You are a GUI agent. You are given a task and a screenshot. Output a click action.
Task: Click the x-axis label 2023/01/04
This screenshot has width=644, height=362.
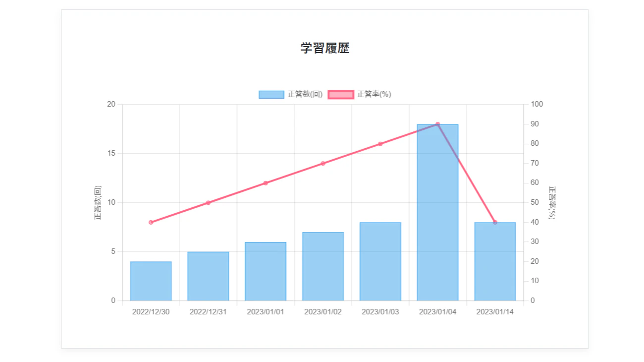437,312
